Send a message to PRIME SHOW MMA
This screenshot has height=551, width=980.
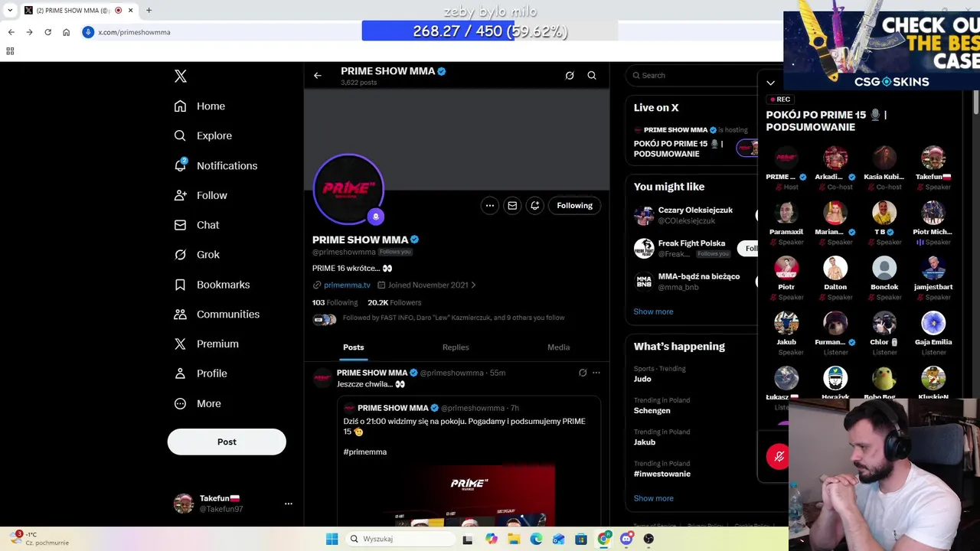512,205
